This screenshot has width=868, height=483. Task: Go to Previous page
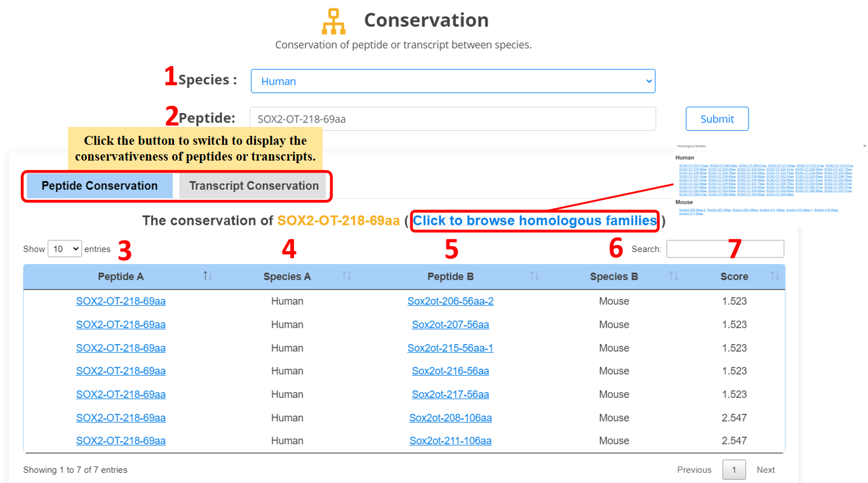pyautogui.click(x=694, y=470)
